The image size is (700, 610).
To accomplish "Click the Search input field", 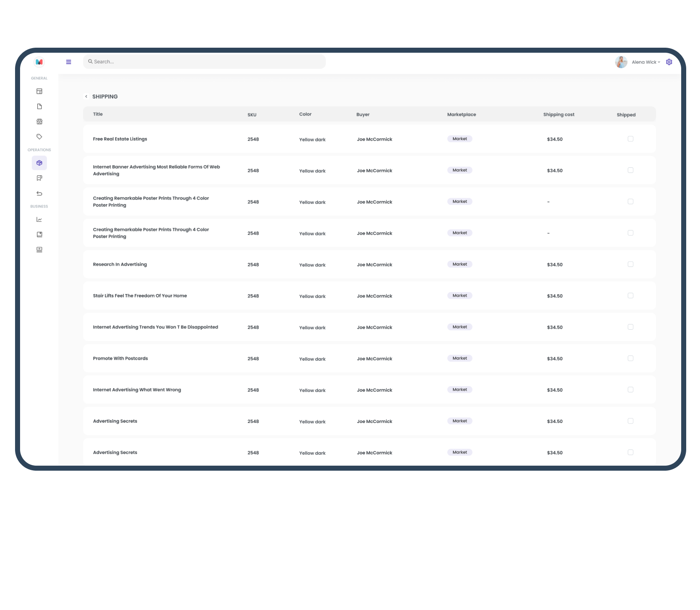I will click(x=204, y=62).
